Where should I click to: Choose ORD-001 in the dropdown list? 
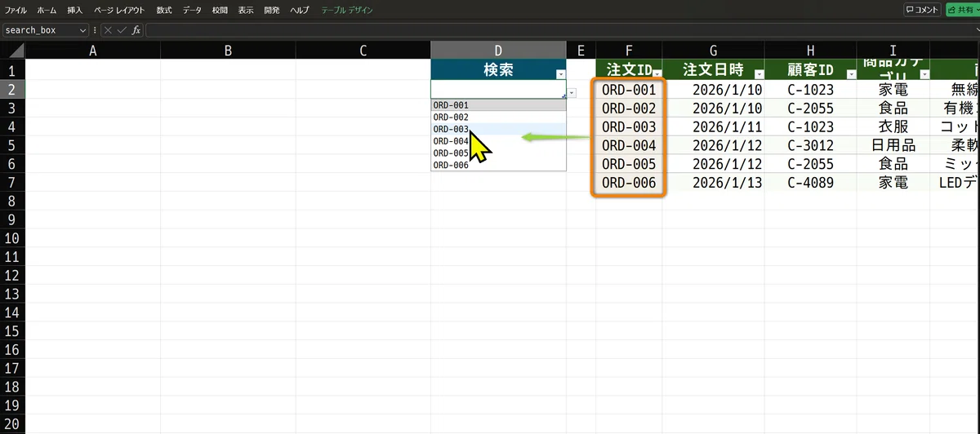click(498, 105)
